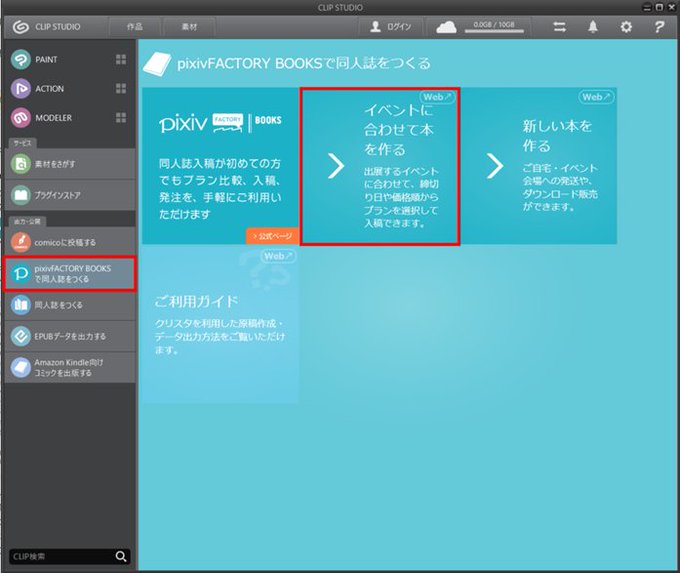The width and height of the screenshot is (680, 573).
Task: Click the cloud storage icon
Action: point(446,27)
